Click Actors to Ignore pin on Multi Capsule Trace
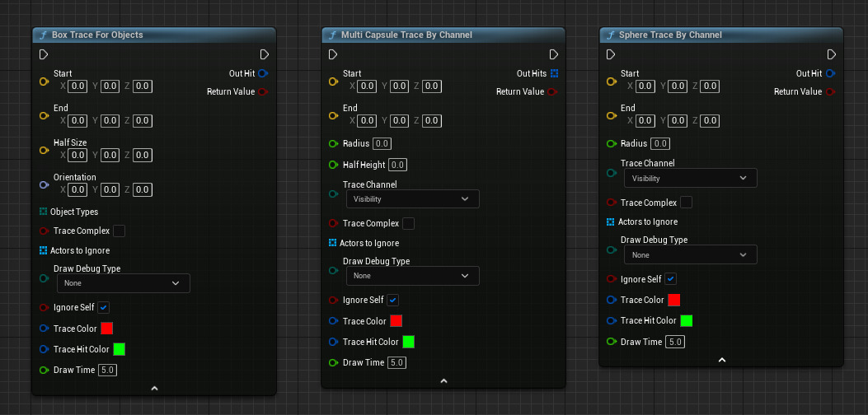Image resolution: width=868 pixels, height=415 pixels. (333, 243)
